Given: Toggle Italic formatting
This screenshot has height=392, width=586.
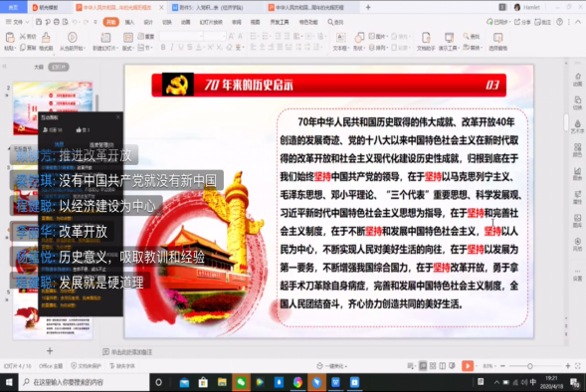Looking at the screenshot, I should 172,48.
